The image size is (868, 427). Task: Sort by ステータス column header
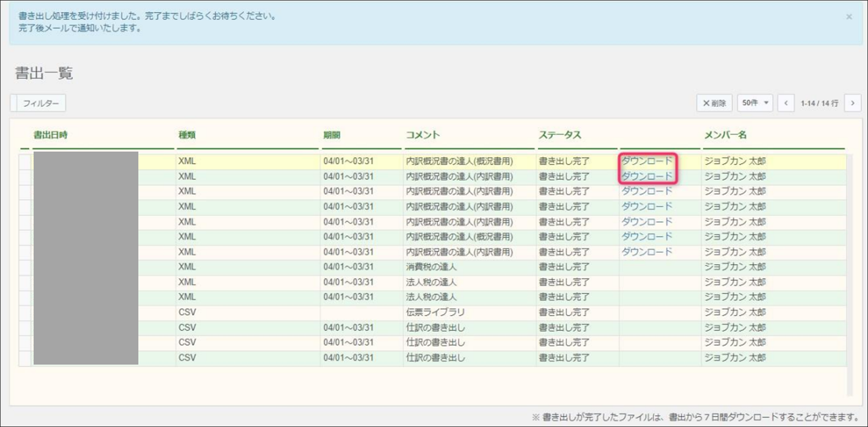tap(560, 135)
